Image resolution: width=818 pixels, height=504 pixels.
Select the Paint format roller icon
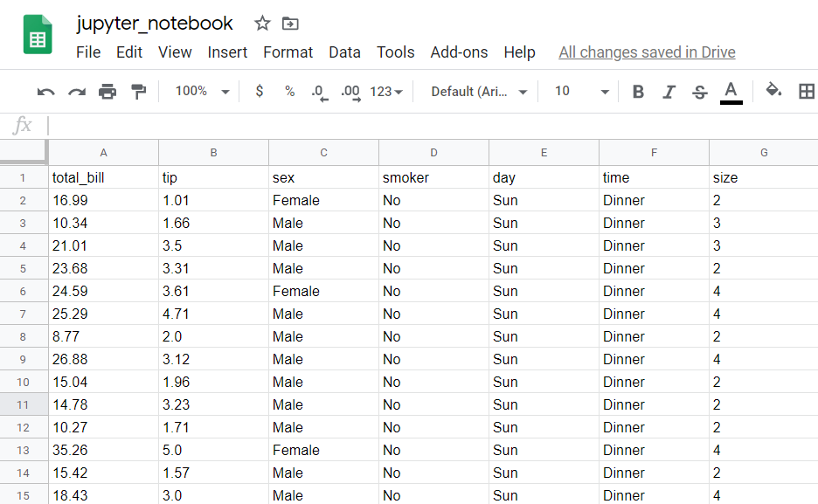pyautogui.click(x=138, y=92)
